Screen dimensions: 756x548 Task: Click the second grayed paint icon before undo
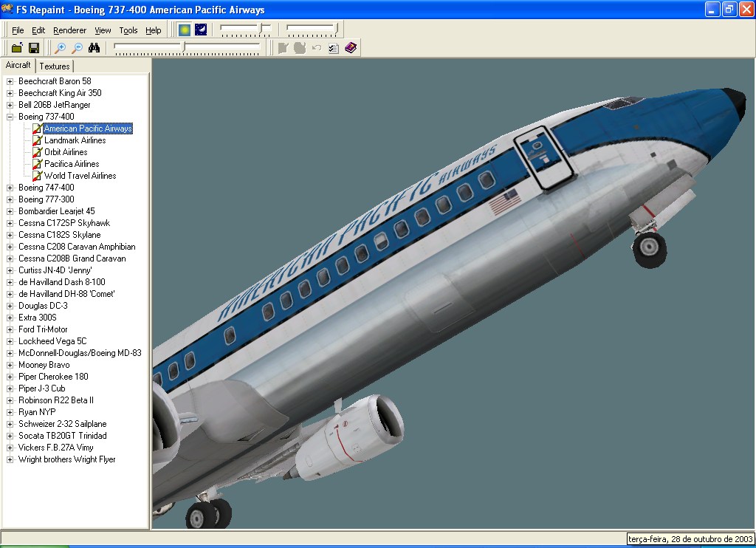pyautogui.click(x=300, y=48)
